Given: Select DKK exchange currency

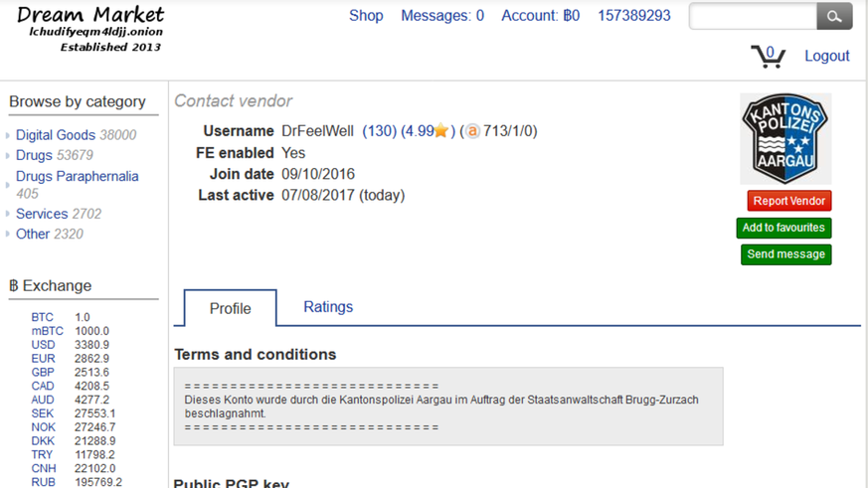Looking at the screenshot, I should pos(43,441).
